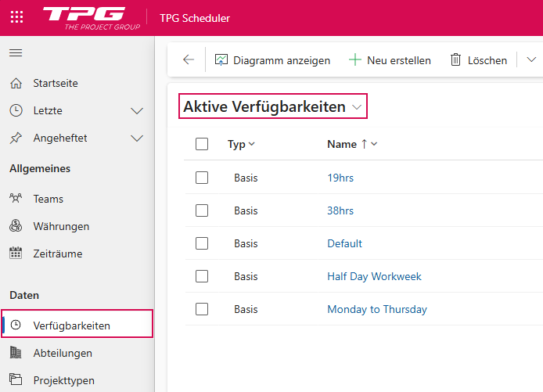543x392 pixels.
Task: Click the Löschen trash can icon
Action: coord(455,60)
